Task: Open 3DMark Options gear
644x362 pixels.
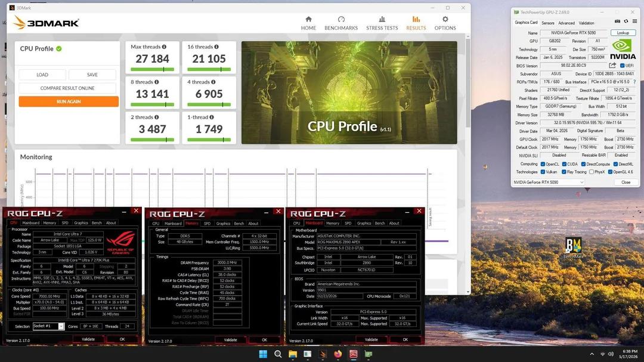Action: [x=445, y=23]
